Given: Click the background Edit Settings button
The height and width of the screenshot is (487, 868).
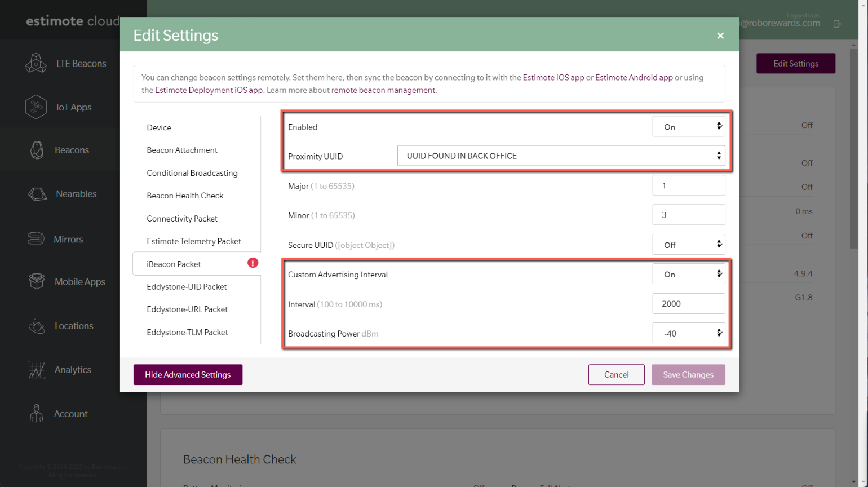Looking at the screenshot, I should point(796,63).
